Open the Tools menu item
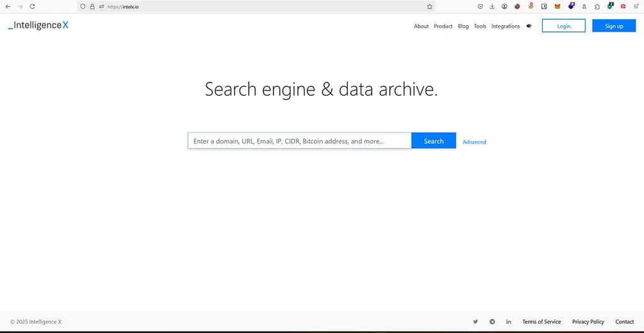 pyautogui.click(x=480, y=26)
